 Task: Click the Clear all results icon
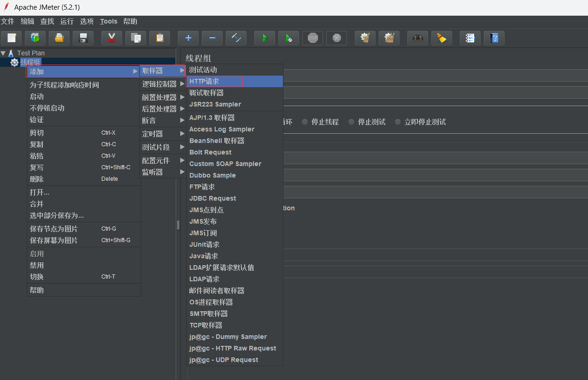point(389,38)
